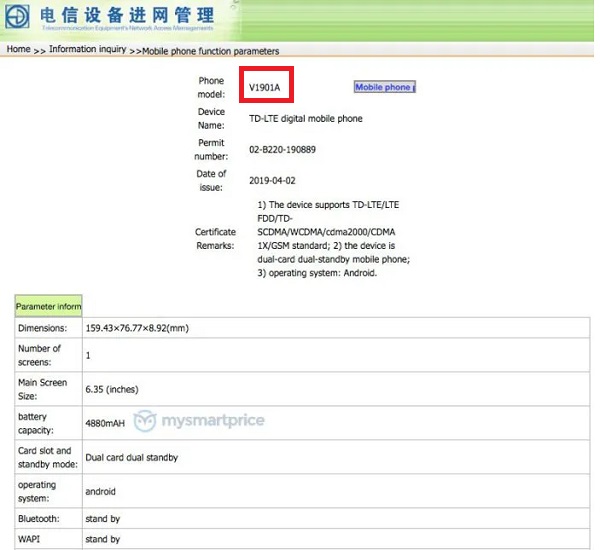Select phone model value V1901A

264,87
